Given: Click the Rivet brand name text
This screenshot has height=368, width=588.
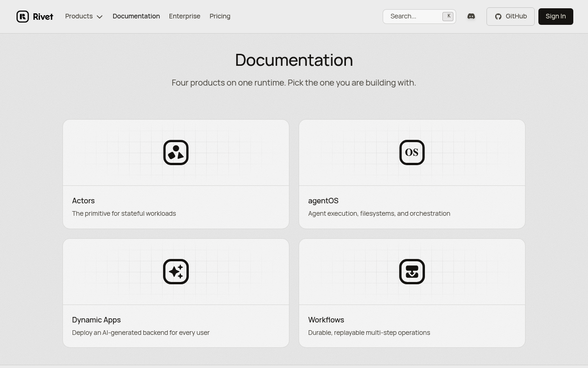Looking at the screenshot, I should [x=43, y=17].
